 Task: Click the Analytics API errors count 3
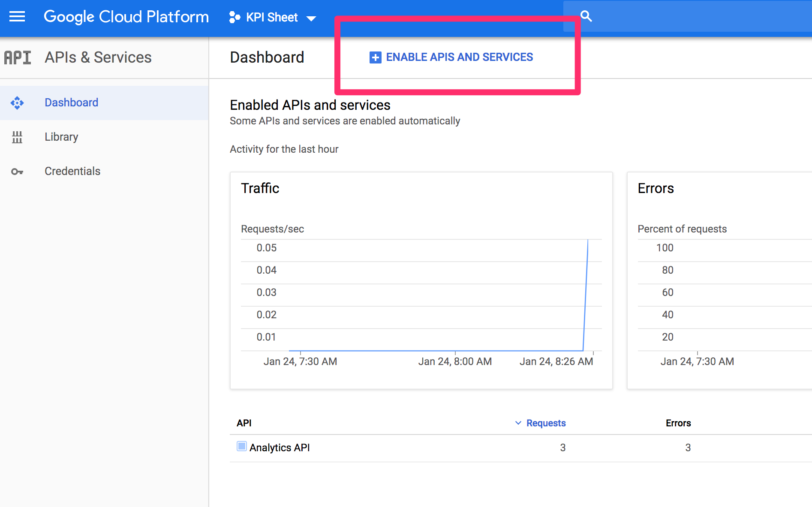(688, 448)
